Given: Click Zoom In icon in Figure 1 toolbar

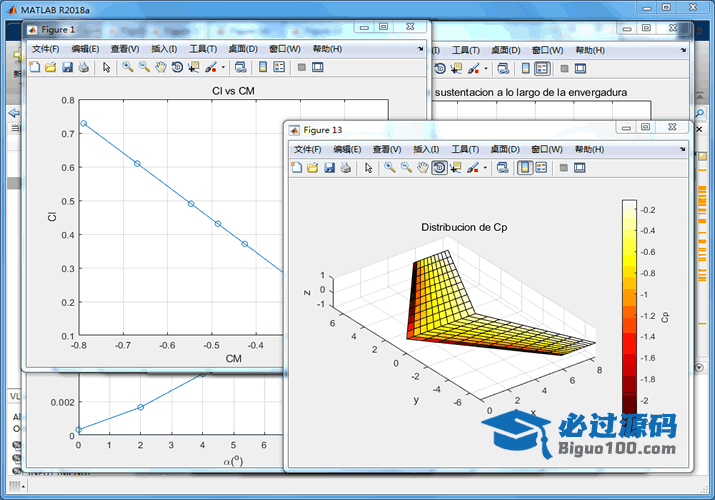Looking at the screenshot, I should (x=128, y=68).
